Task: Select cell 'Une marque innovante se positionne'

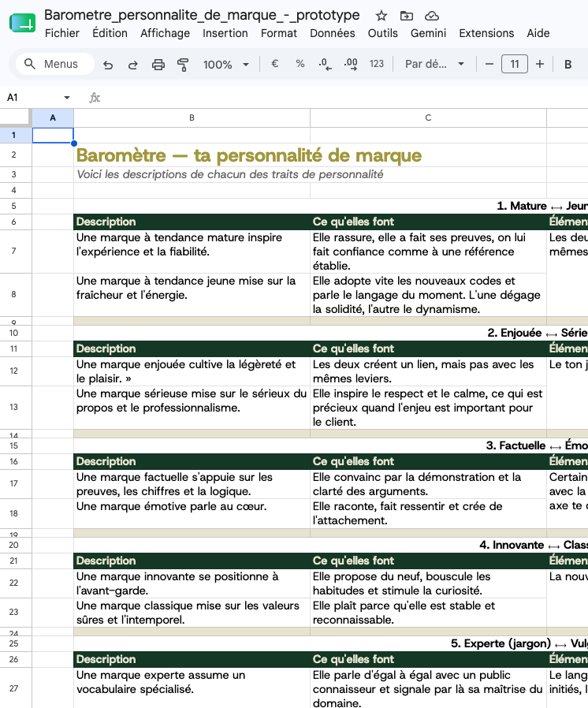Action: [192, 583]
